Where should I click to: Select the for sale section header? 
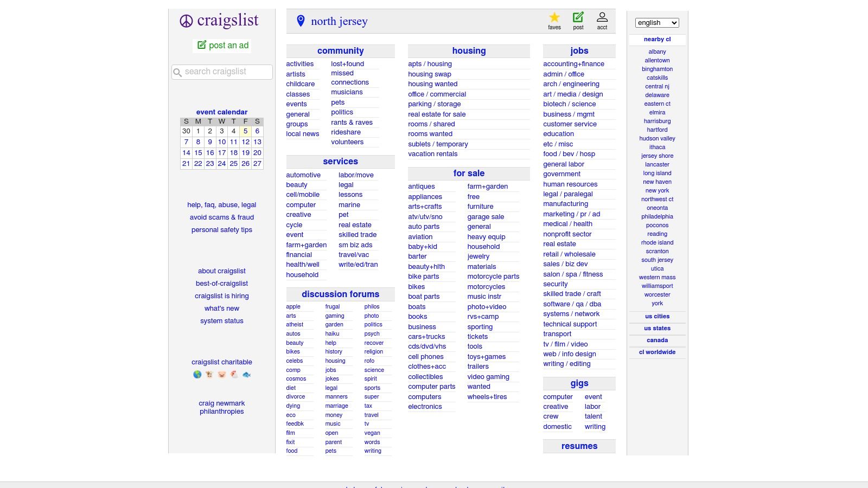469,173
